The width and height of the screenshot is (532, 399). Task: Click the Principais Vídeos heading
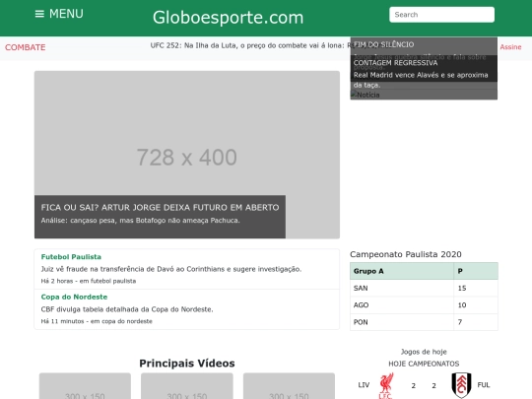coord(187,364)
